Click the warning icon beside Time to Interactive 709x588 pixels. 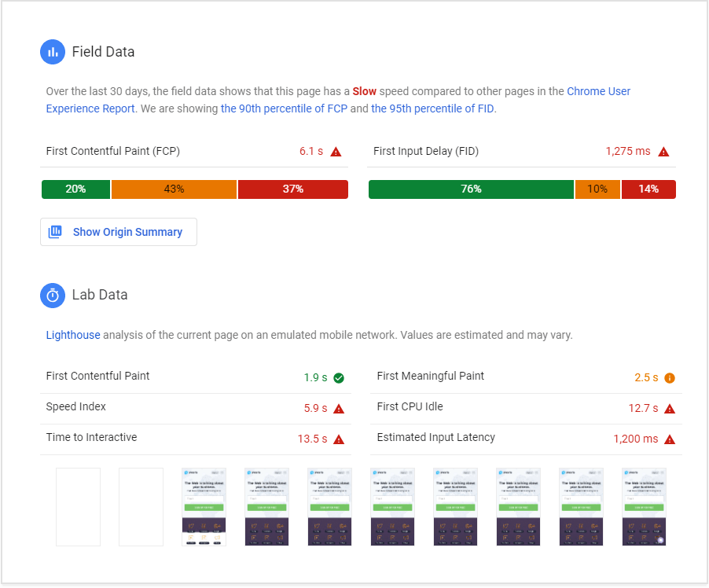pyautogui.click(x=338, y=439)
